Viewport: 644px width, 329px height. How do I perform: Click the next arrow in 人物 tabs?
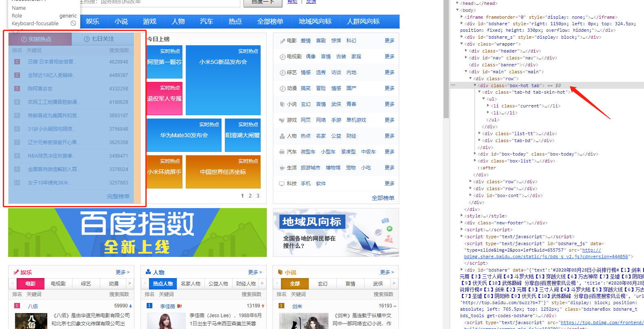pos(262,283)
